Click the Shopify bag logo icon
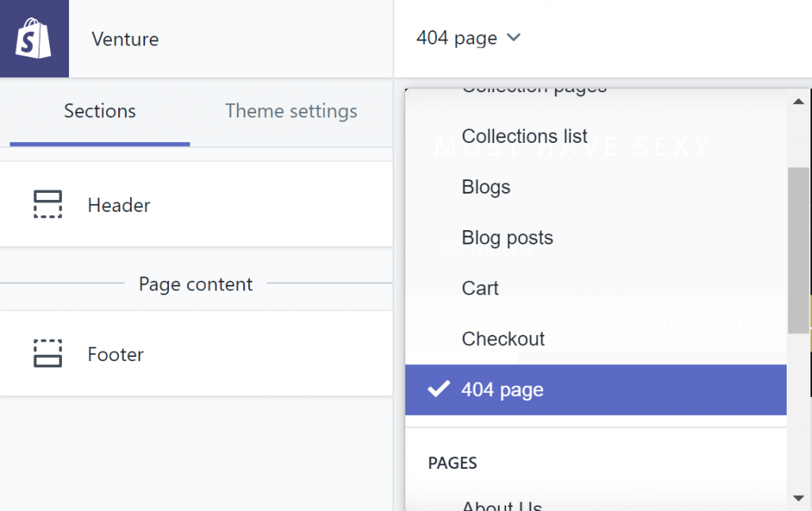 [x=33, y=39]
